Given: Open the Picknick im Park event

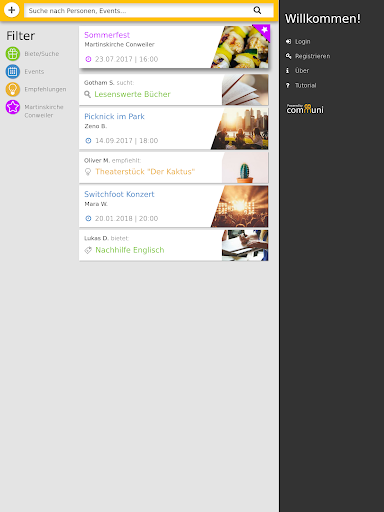Looking at the screenshot, I should (114, 116).
